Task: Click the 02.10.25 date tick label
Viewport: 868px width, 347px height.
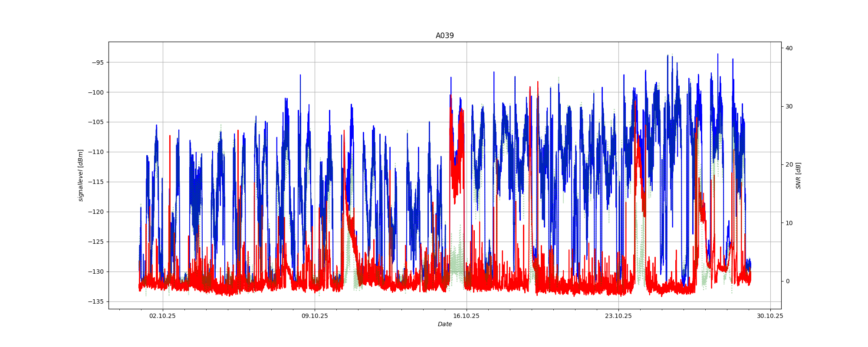Action: tap(162, 316)
